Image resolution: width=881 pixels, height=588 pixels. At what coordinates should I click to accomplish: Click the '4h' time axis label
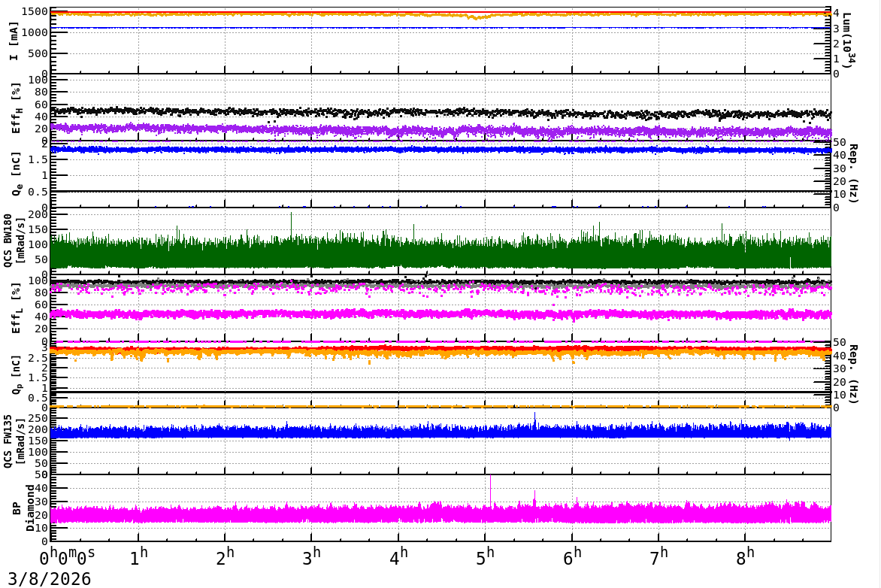[398, 557]
